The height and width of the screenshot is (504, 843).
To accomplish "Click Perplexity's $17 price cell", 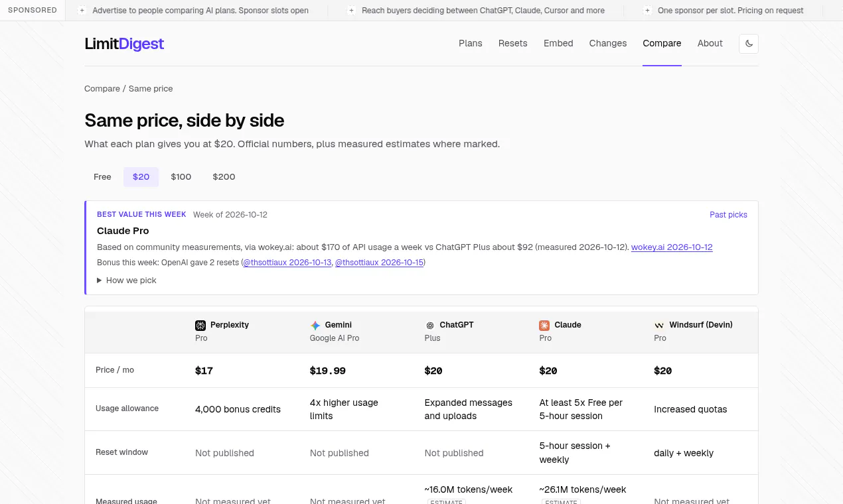I will point(204,371).
